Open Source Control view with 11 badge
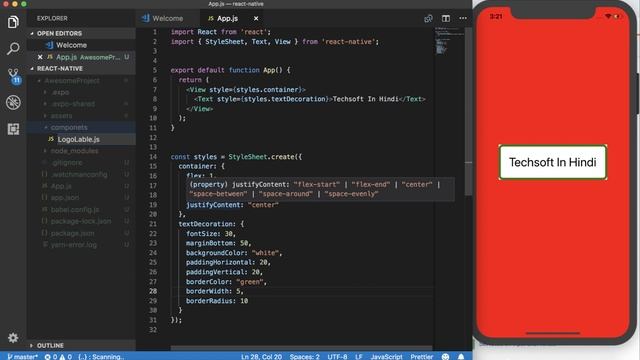640x360 pixels. tap(13, 76)
